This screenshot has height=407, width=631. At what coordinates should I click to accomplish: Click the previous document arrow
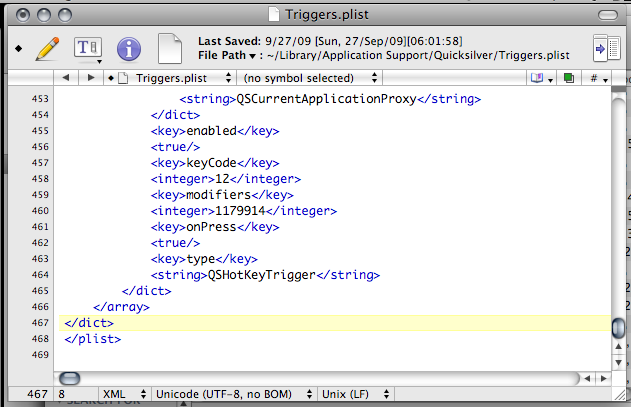click(65, 78)
